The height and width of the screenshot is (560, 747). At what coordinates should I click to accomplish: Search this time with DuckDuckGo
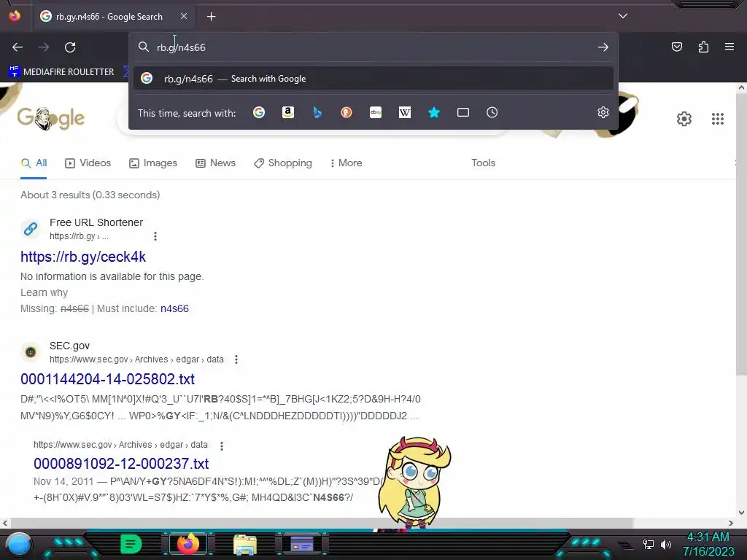click(x=347, y=112)
